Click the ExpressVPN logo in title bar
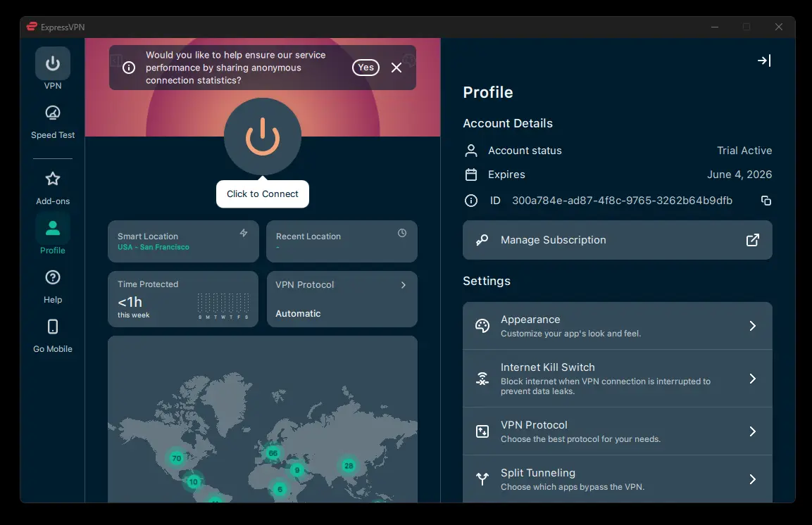 [32, 27]
